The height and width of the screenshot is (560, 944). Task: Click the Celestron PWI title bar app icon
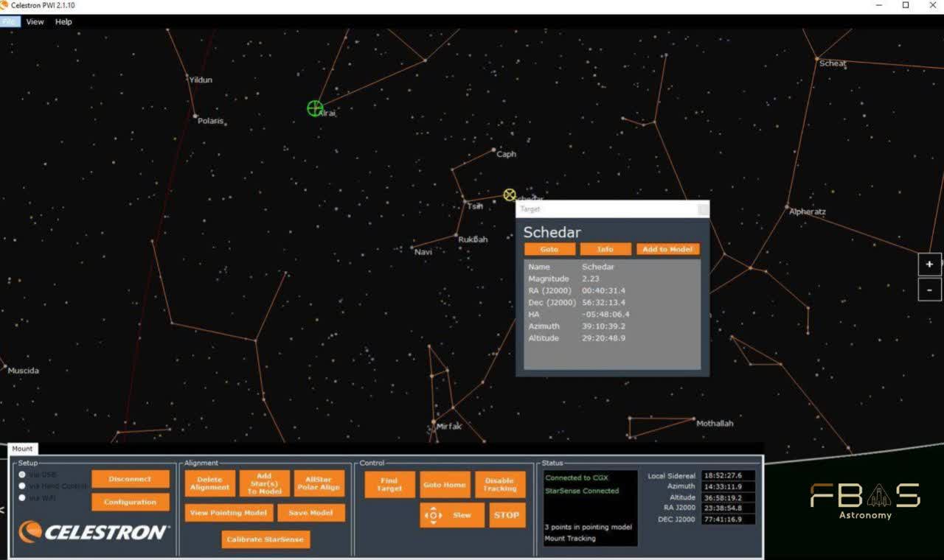(5, 5)
